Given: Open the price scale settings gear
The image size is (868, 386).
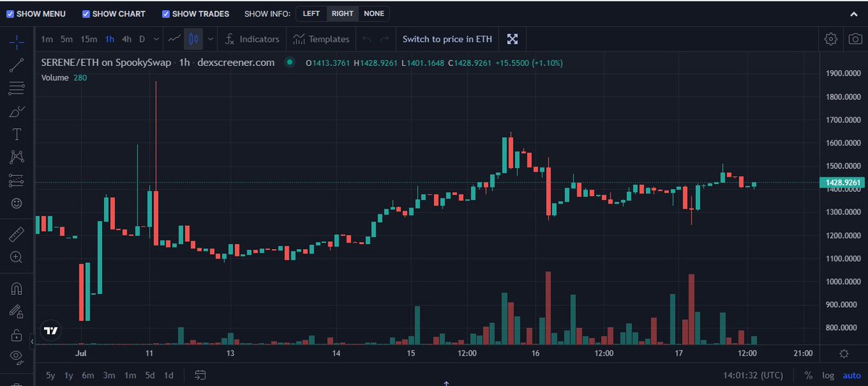Looking at the screenshot, I should coord(843,353).
